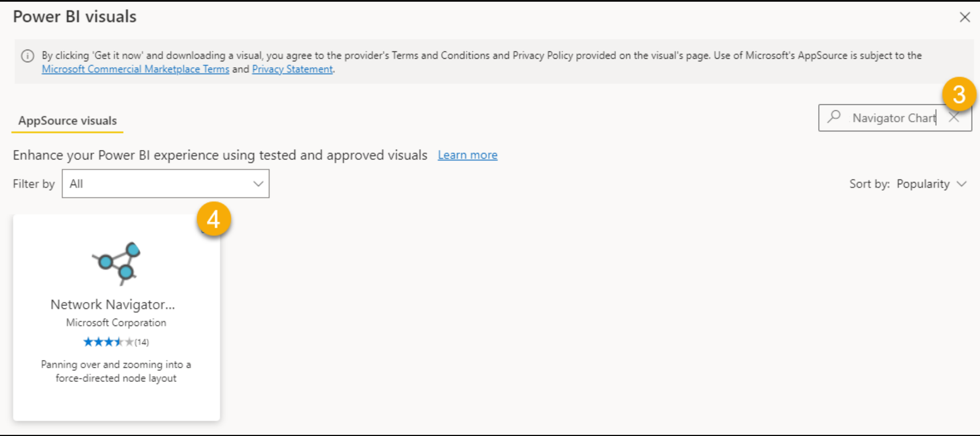Click the star rating of Network Navigator
The width and height of the screenshot is (980, 436).
[x=108, y=342]
